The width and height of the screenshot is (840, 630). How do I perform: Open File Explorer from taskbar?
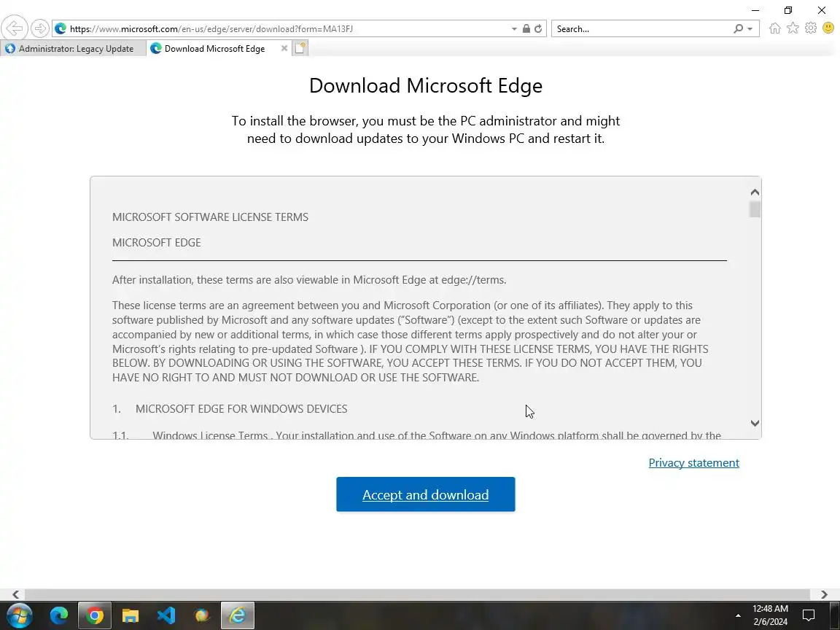[x=131, y=615]
